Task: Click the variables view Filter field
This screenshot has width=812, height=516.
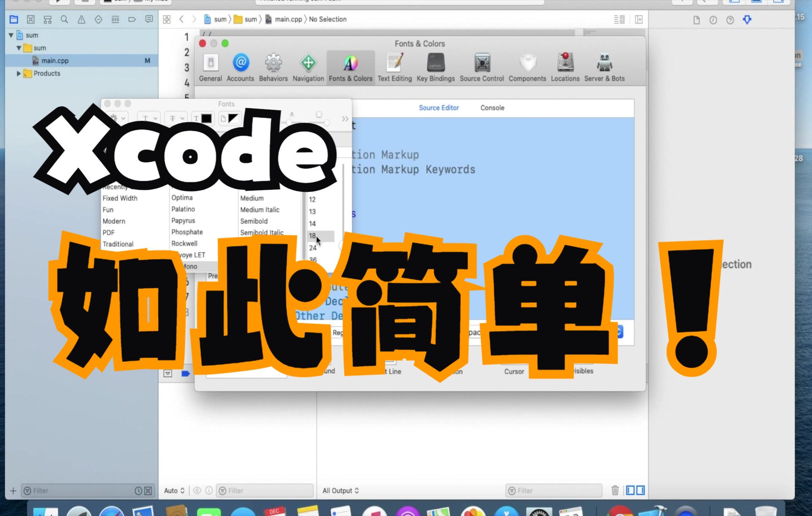Action: (x=265, y=491)
